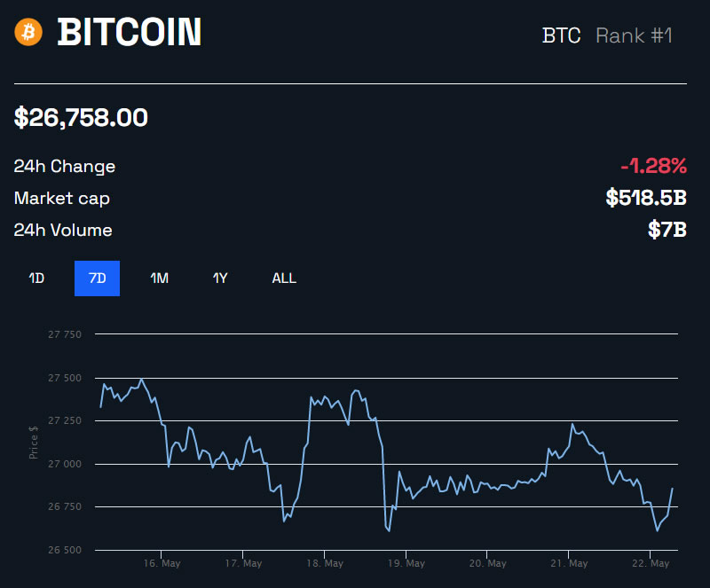Switch to the 1M timeframe tab
Image resolution: width=710 pixels, height=588 pixels.
(158, 278)
